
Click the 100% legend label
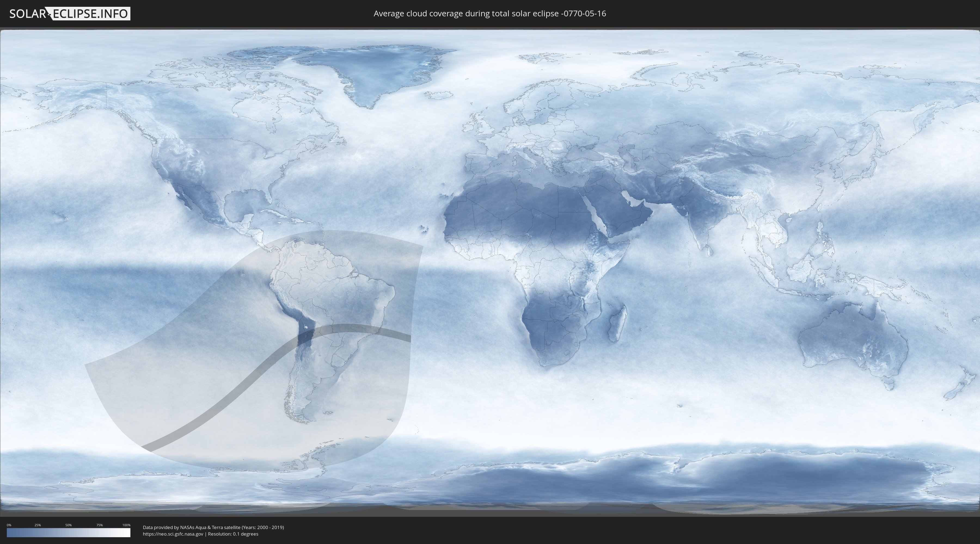126,525
